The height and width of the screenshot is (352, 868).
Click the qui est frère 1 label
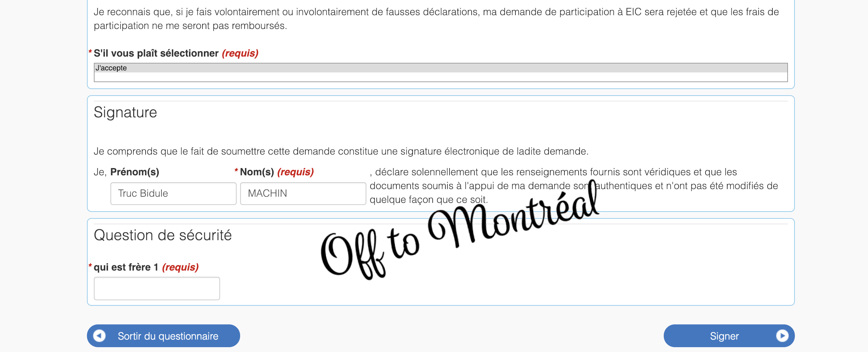point(126,267)
